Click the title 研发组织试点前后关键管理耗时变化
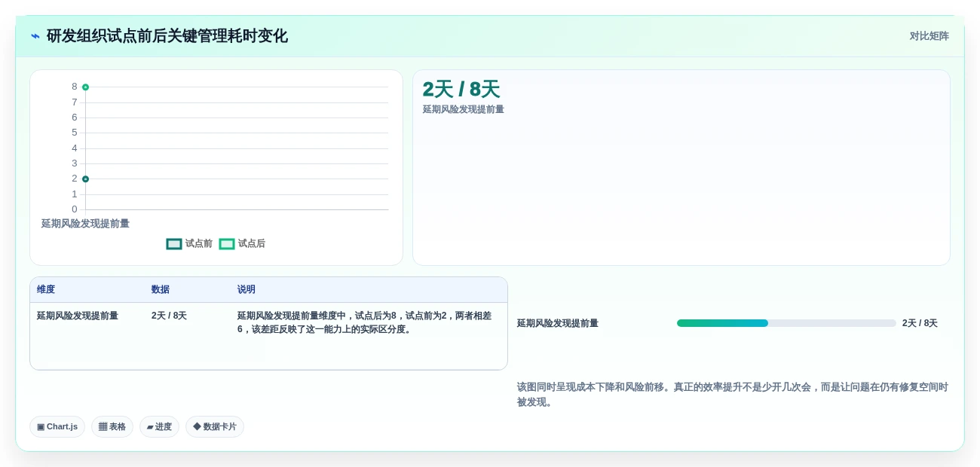 click(167, 36)
